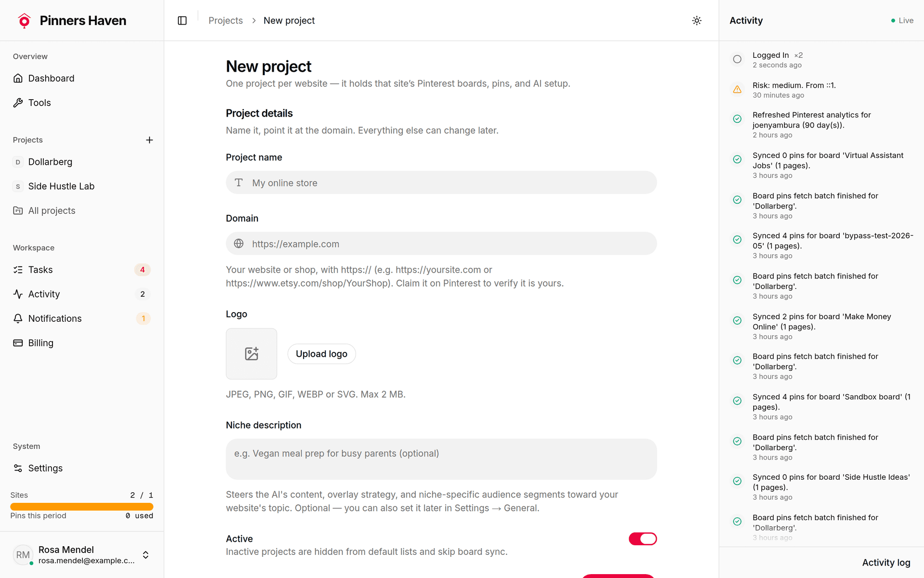Click check icon for Refreshed Pinterest analytics

[737, 119]
